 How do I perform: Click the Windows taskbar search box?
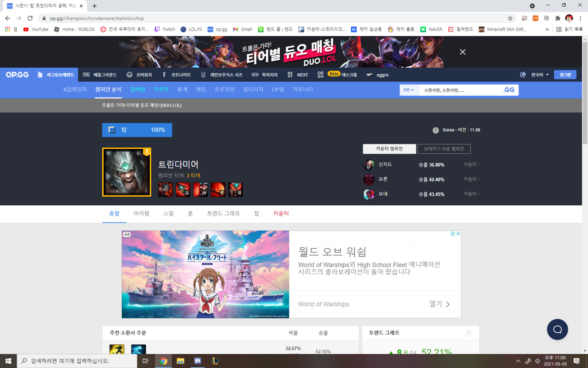coord(77,361)
